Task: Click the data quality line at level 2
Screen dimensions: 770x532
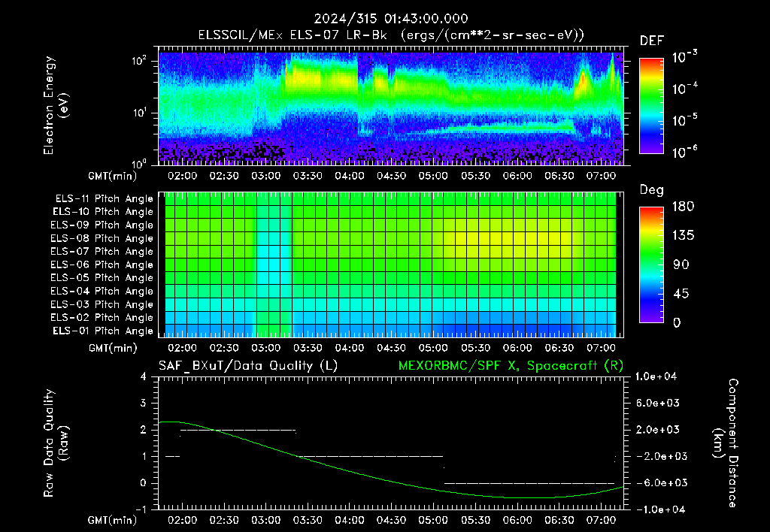Action: tap(238, 431)
